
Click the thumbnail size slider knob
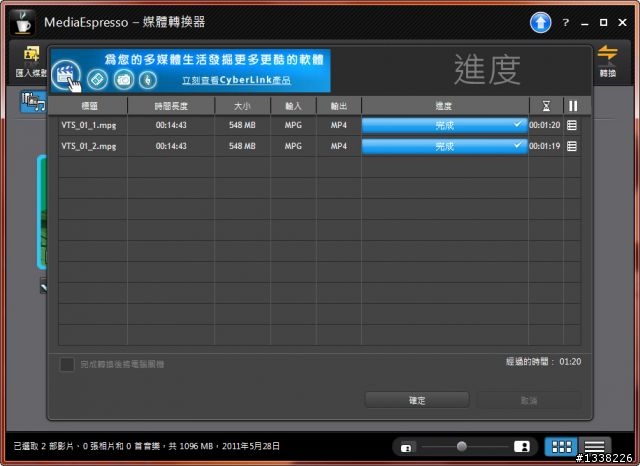[x=462, y=446]
